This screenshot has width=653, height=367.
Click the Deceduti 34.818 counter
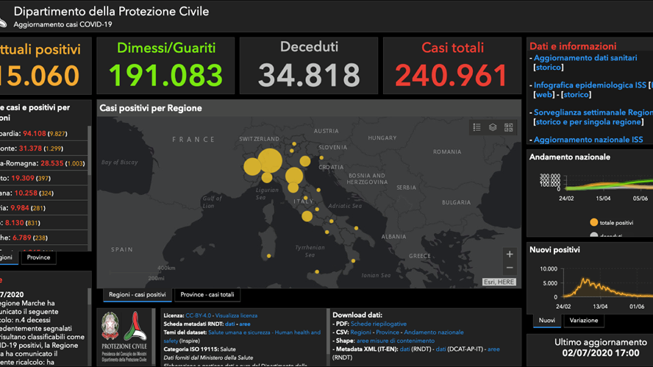click(309, 66)
